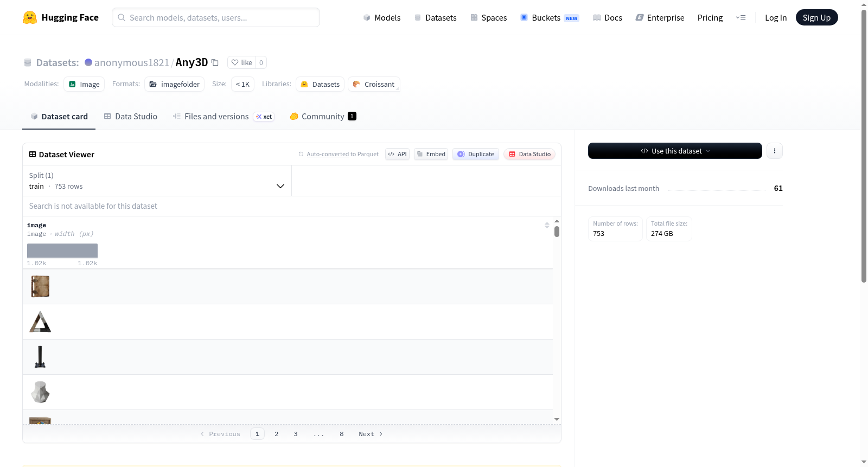The width and height of the screenshot is (868, 467).
Task: Go to page 3 in pagination
Action: [296, 434]
